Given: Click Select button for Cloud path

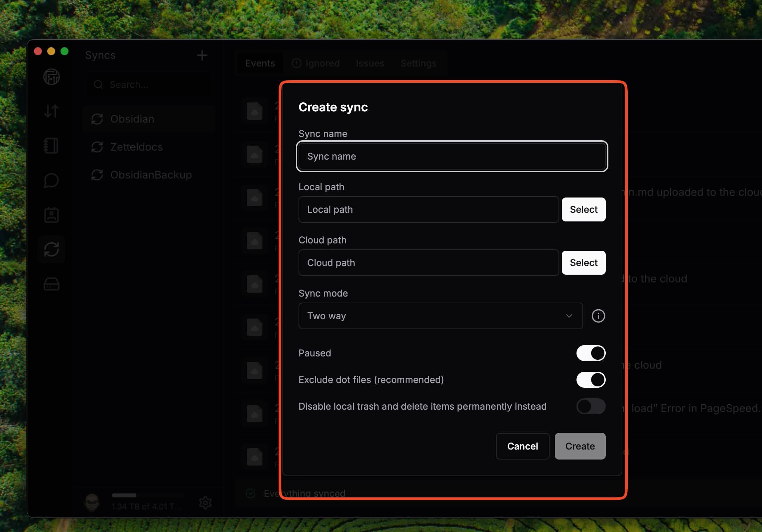Looking at the screenshot, I should [583, 263].
